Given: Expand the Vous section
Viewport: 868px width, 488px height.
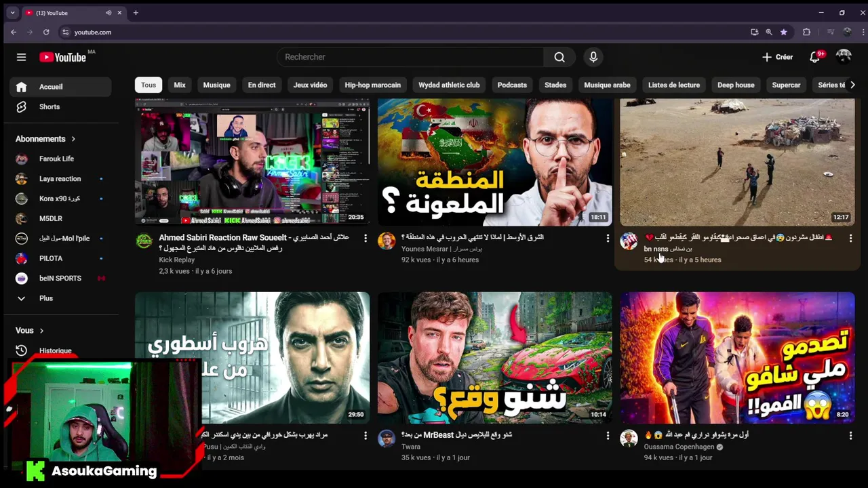Looking at the screenshot, I should [30, 331].
